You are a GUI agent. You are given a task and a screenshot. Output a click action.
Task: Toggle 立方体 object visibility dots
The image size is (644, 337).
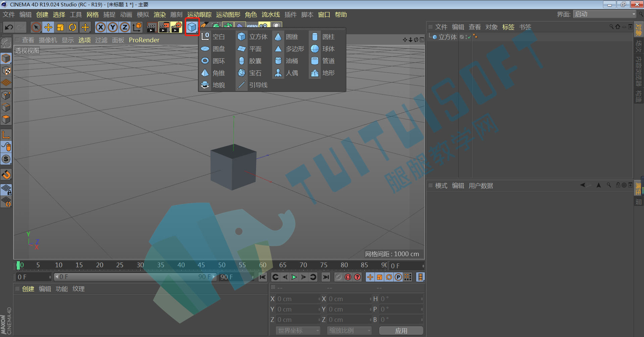click(467, 37)
